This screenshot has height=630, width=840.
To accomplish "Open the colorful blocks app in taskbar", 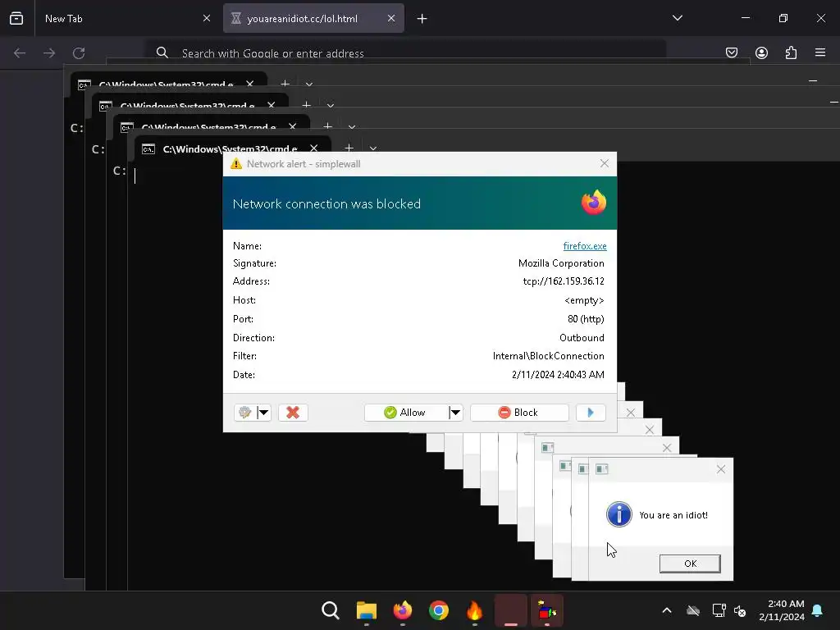I will point(547,610).
